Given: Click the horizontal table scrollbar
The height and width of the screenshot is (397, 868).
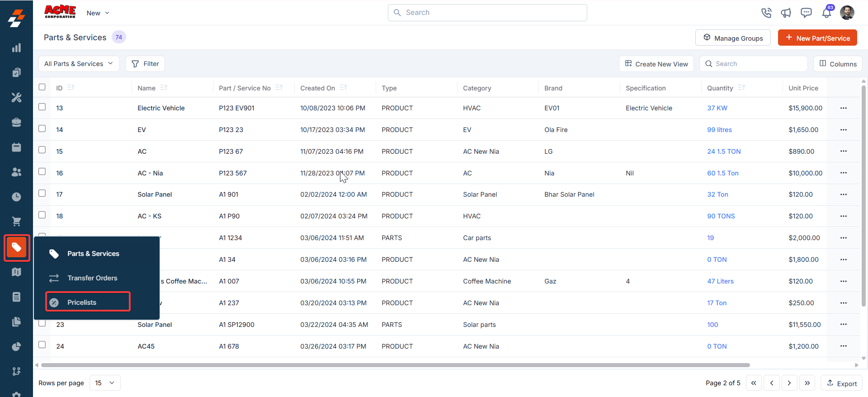Looking at the screenshot, I should click(395, 365).
